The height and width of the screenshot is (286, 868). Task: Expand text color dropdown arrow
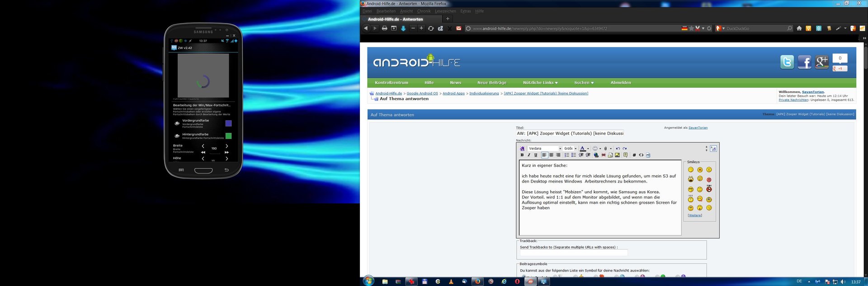coord(588,149)
